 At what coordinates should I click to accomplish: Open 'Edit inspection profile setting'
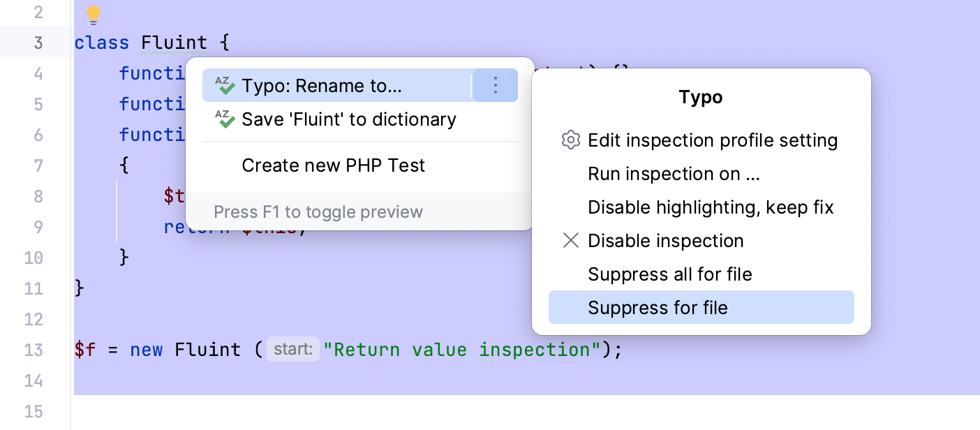(x=712, y=140)
